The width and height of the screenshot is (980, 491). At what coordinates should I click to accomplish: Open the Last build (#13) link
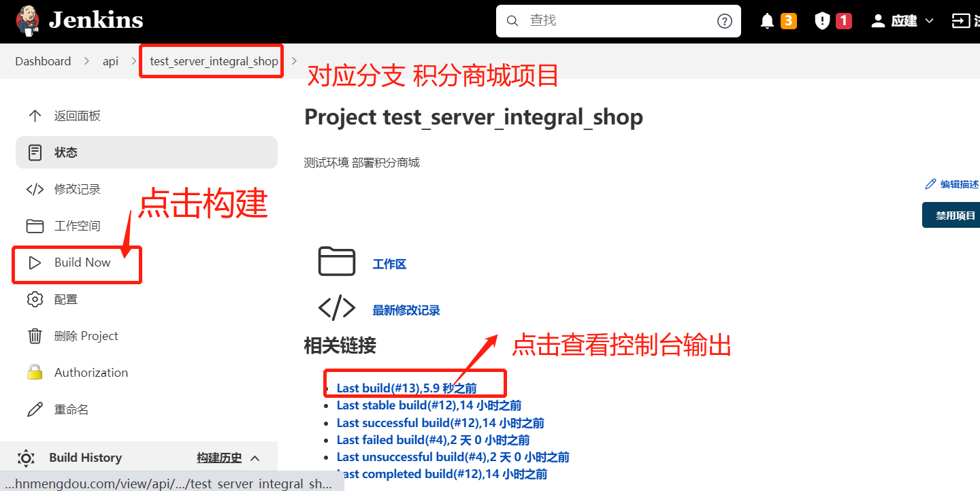pos(406,388)
